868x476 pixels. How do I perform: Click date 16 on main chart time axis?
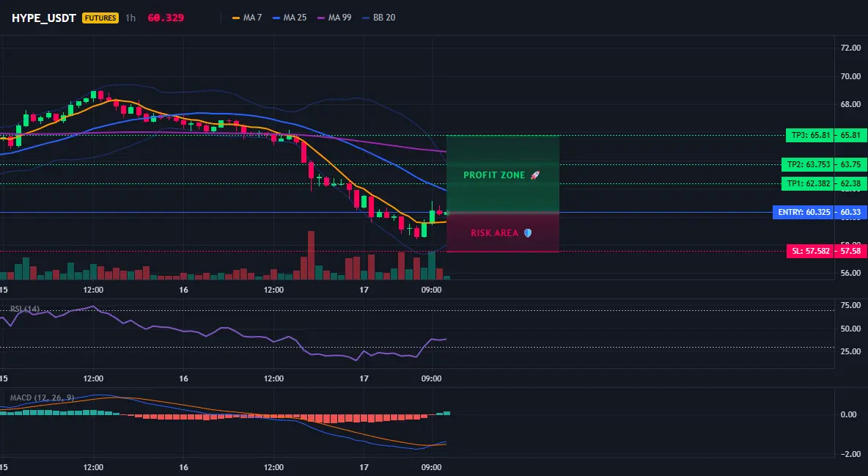(183, 290)
